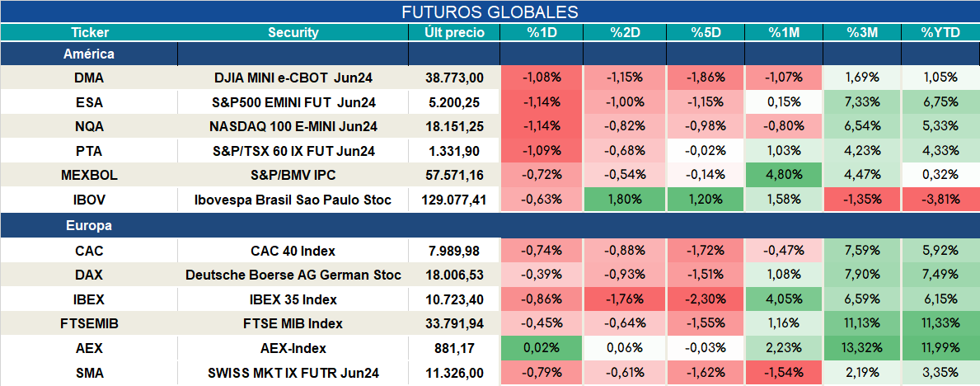
Task: Select the %1D column header
Action: [542, 33]
